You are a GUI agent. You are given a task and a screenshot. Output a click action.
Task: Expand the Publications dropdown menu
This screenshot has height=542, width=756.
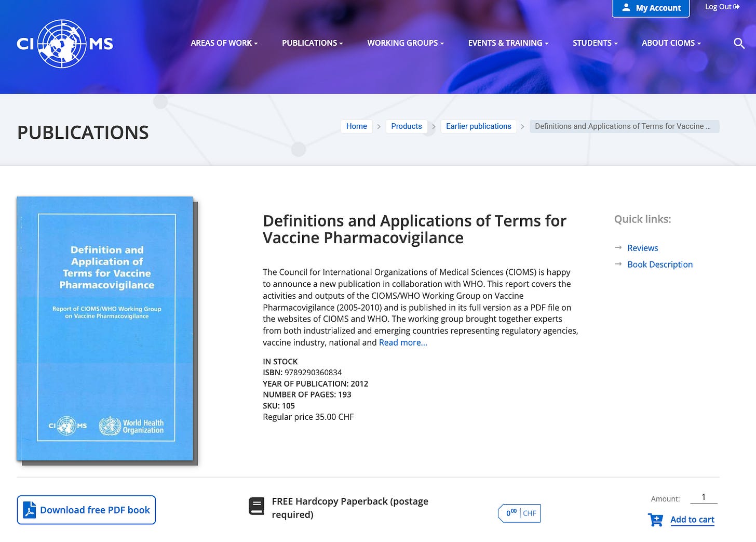pyautogui.click(x=313, y=43)
